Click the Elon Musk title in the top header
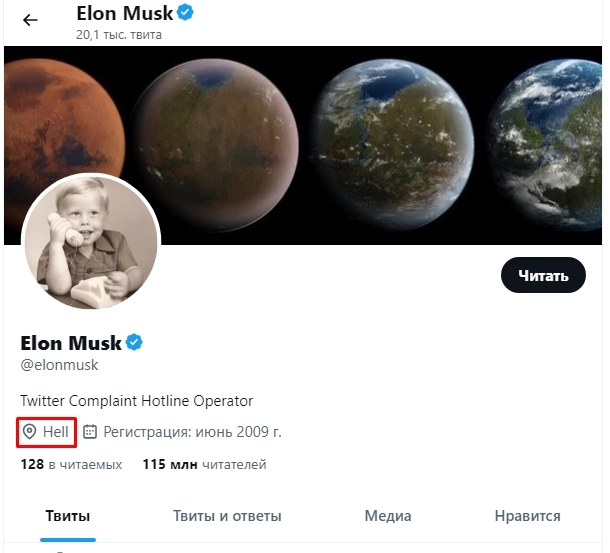 (124, 13)
